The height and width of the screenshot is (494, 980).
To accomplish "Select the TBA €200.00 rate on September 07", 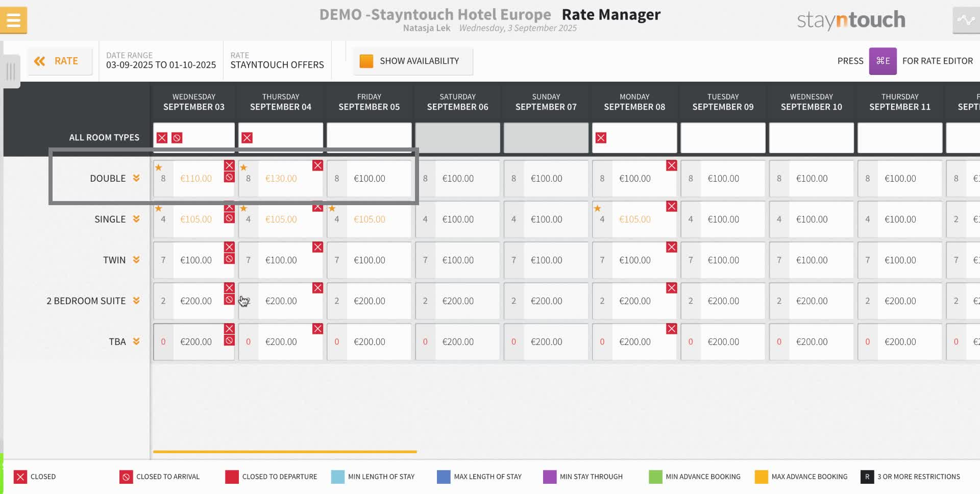I will pyautogui.click(x=547, y=342).
